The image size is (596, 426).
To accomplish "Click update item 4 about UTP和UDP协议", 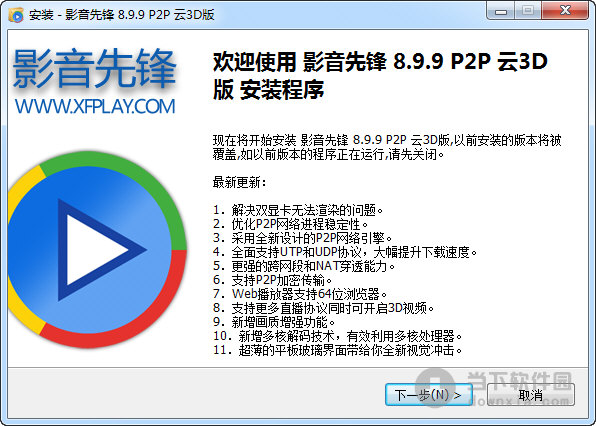I will click(x=344, y=252).
